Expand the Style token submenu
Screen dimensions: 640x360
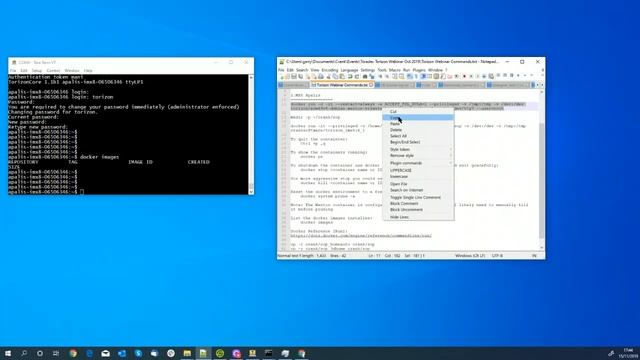[418, 149]
